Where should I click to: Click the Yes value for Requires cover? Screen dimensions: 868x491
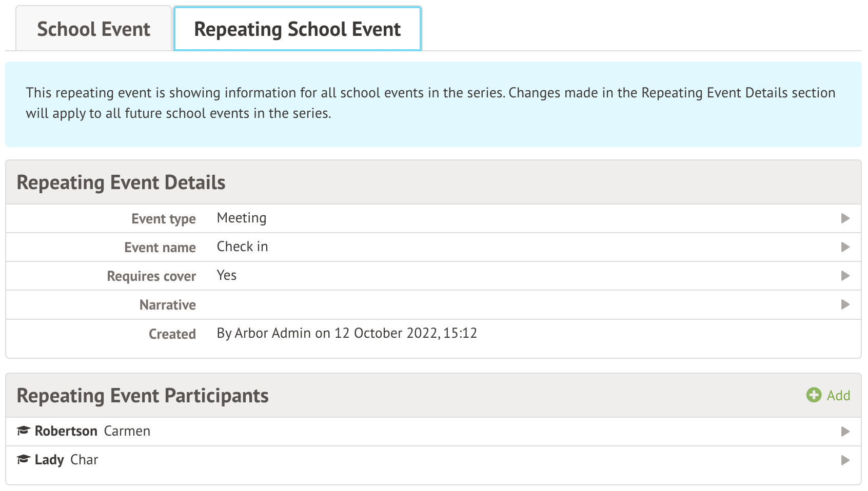[x=226, y=275]
